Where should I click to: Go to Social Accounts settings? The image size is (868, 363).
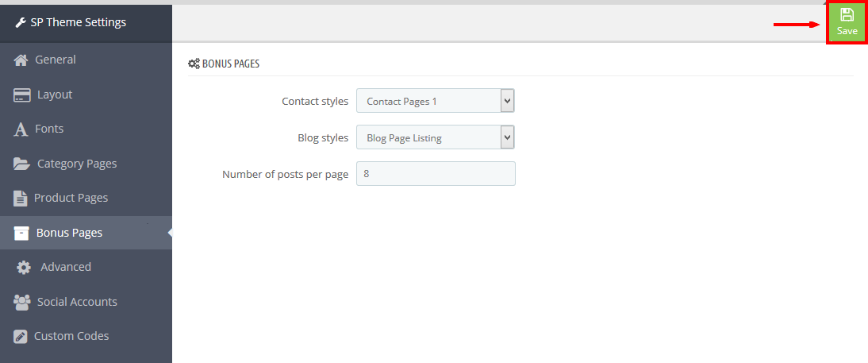pos(86,302)
